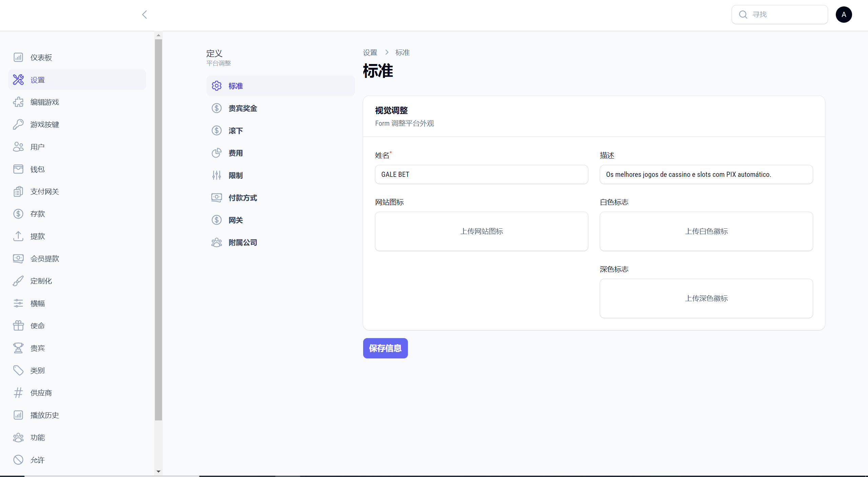Click the dashboard chart icon in sidebar
Image resolution: width=868 pixels, height=477 pixels.
coord(18,57)
